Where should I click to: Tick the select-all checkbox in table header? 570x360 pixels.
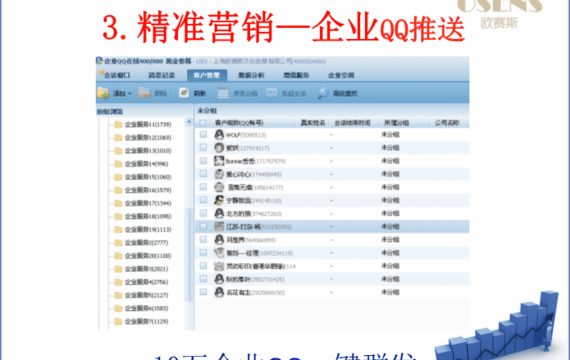coord(203,123)
